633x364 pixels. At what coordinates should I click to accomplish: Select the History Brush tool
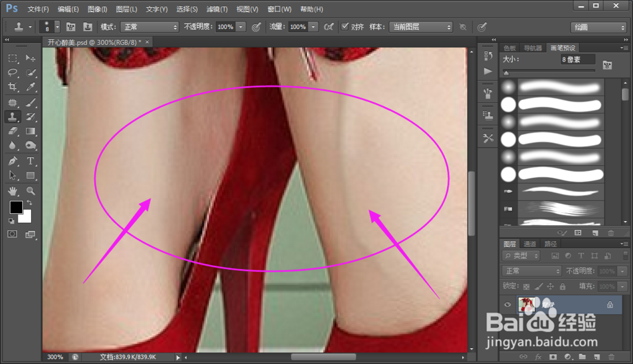[x=30, y=116]
